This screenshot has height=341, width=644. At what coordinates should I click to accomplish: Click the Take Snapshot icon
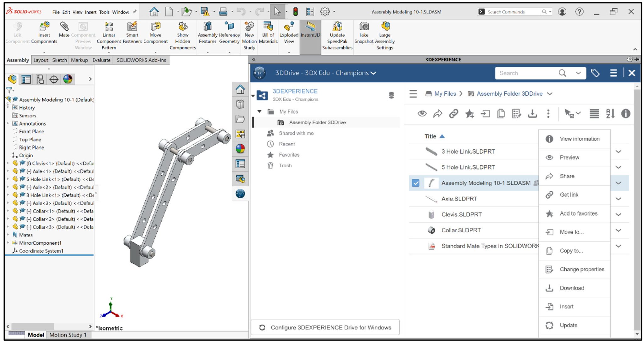364,32
